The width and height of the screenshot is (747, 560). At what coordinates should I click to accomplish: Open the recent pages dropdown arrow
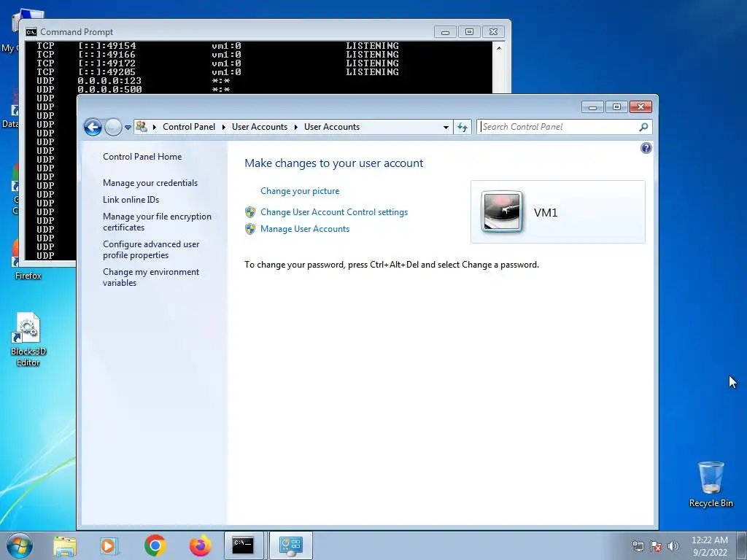128,128
